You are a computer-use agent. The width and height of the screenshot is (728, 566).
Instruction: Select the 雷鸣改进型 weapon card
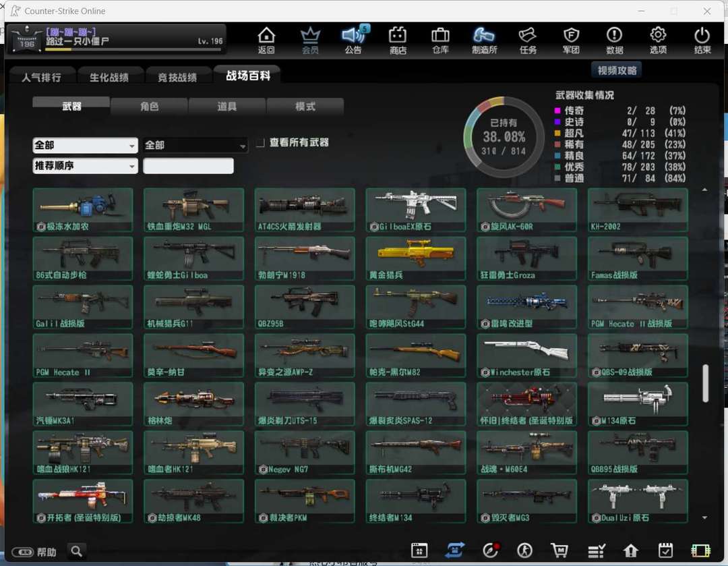pos(526,307)
